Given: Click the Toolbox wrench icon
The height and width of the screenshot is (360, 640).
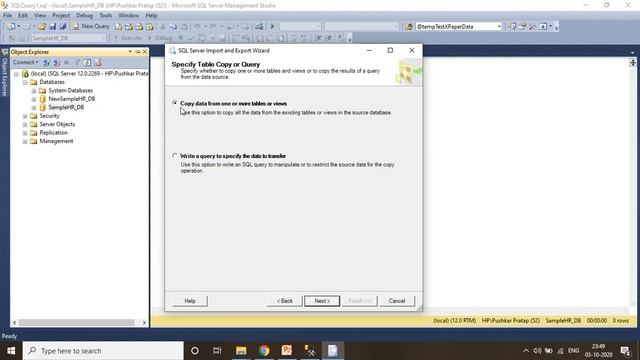Looking at the screenshot, I should 532,27.
